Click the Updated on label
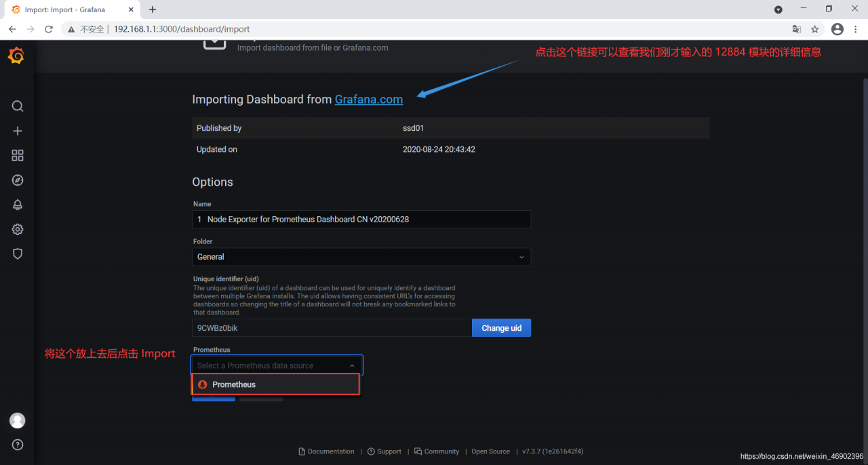Image resolution: width=868 pixels, height=465 pixels. (217, 149)
